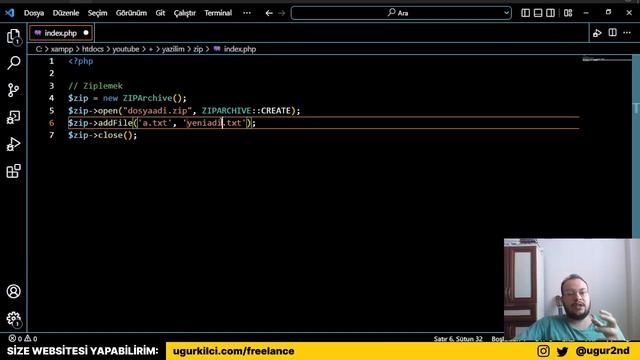Viewport: 640px width, 360px height.
Task: Click the minimap at editor top right
Action: coord(607,60)
